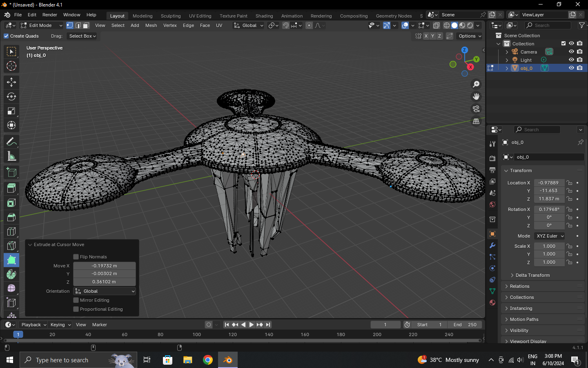
Task: Open Orientation Global dropdown in operator panel
Action: pyautogui.click(x=105, y=291)
